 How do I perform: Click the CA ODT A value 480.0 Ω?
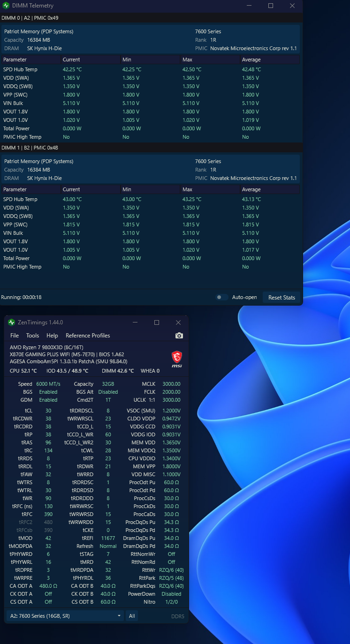click(48, 586)
